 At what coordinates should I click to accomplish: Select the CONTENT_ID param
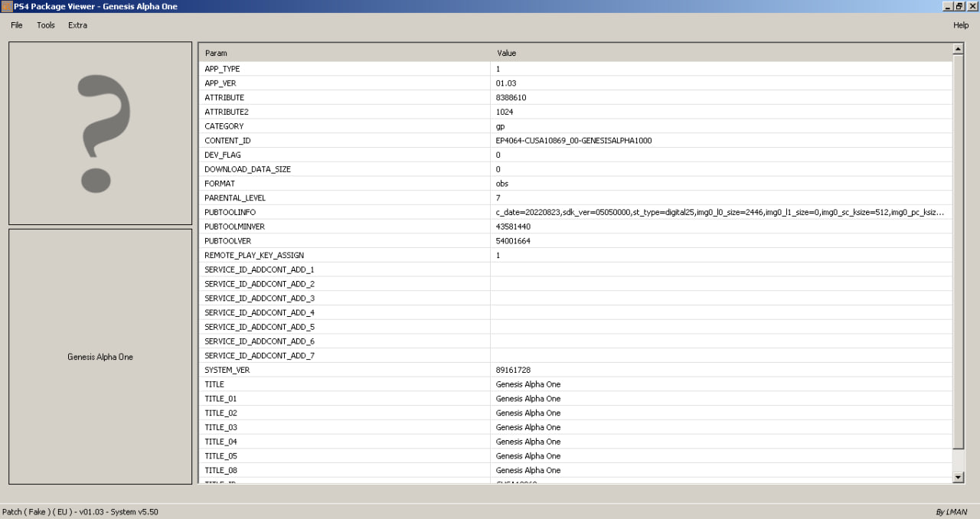[345, 141]
